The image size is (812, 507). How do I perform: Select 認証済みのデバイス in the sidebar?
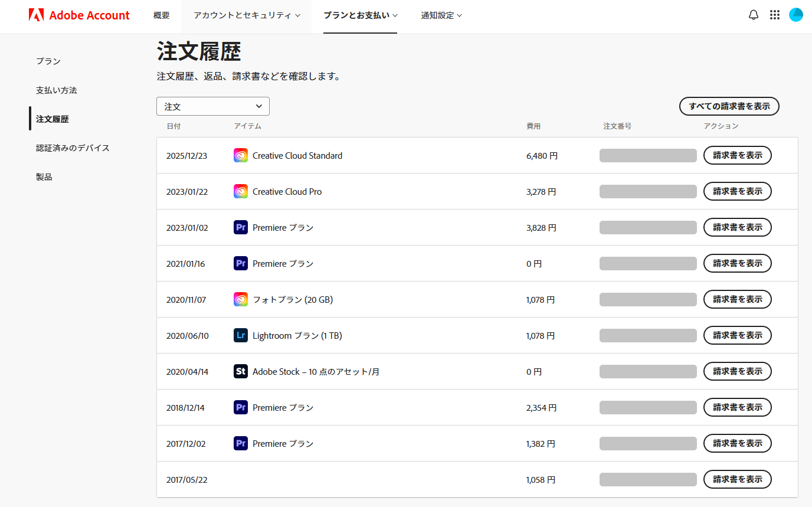[x=73, y=148]
